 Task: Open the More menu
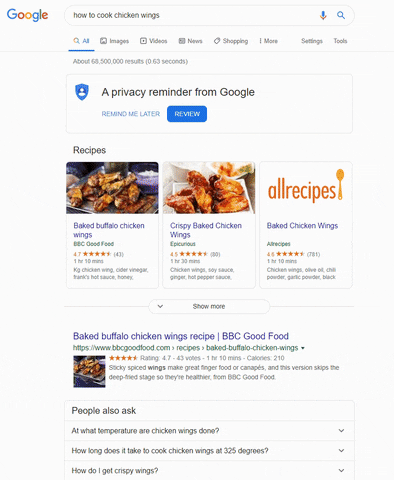268,41
